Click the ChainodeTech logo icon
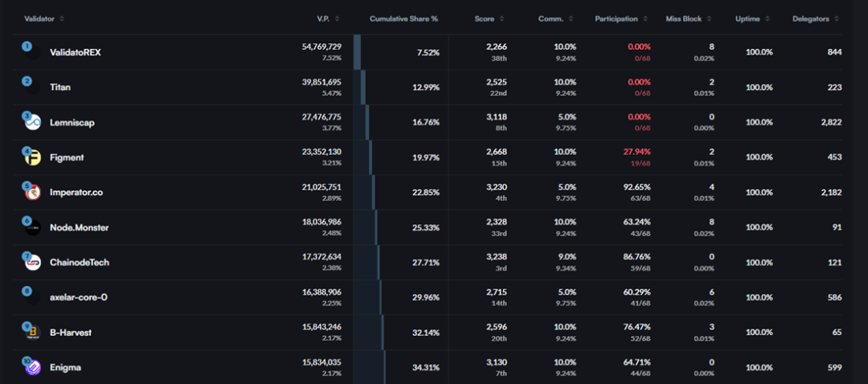Viewport: 868px width, 384px height. [x=33, y=263]
